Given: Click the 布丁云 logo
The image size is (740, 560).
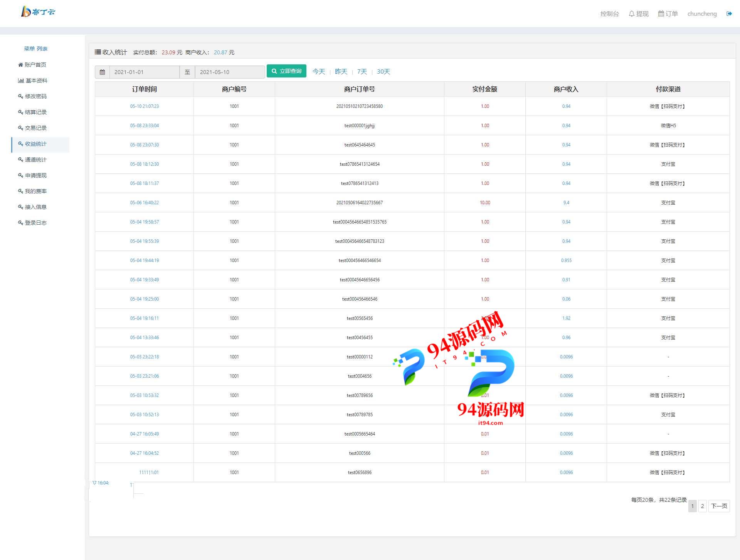Looking at the screenshot, I should [38, 12].
